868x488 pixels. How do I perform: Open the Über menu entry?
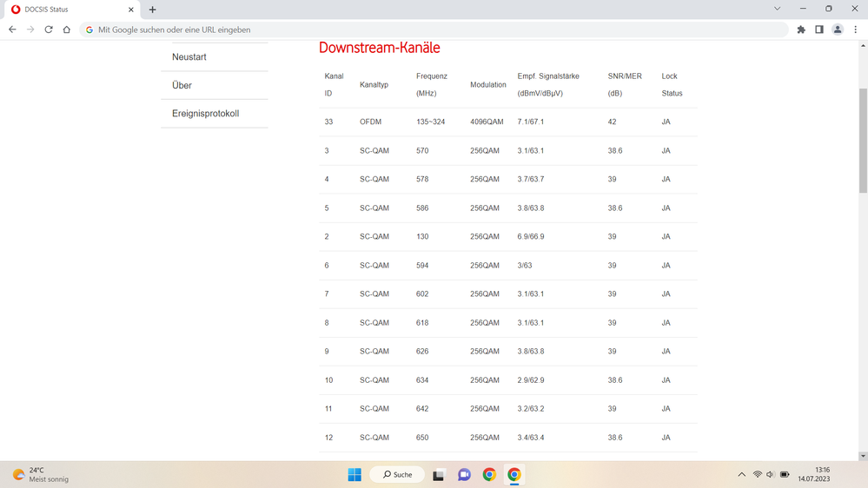[x=215, y=85]
